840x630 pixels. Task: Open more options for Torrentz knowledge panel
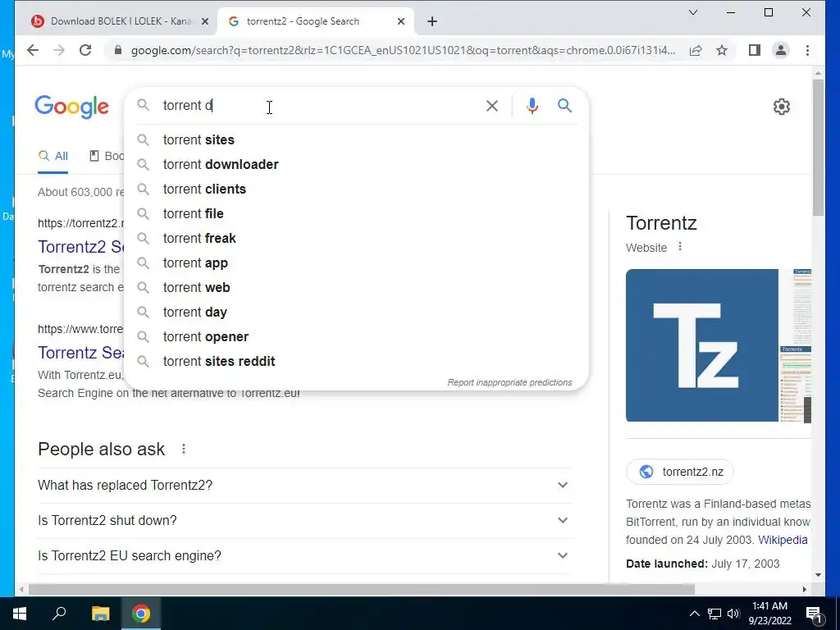point(680,246)
